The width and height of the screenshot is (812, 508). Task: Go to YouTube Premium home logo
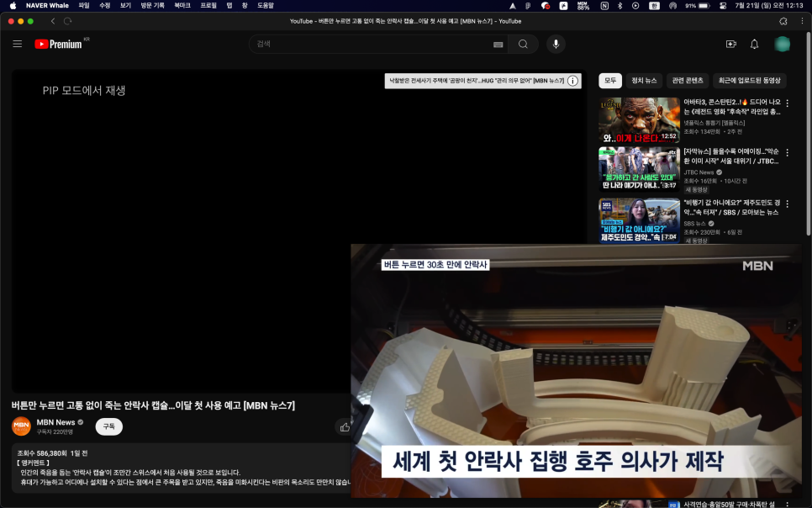pos(59,44)
